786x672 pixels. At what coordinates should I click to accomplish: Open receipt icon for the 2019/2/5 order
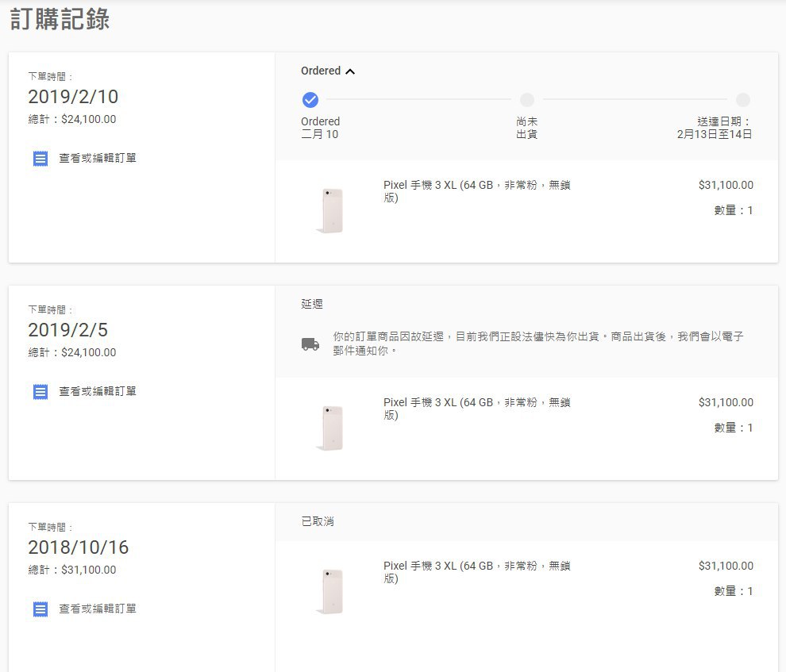40,392
